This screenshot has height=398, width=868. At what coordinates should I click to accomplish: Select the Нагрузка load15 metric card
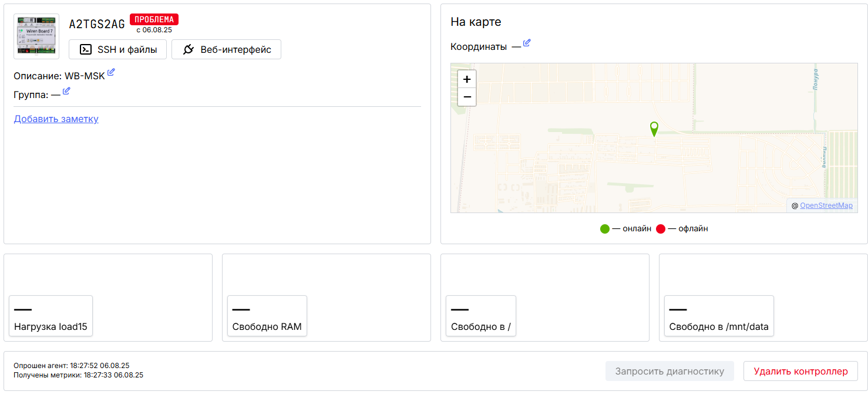coord(51,316)
